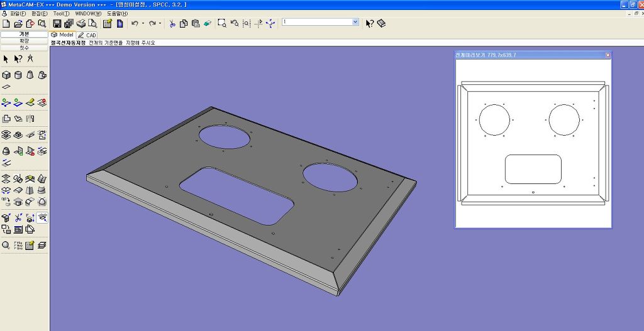The height and width of the screenshot is (331, 644).
Task: Click the 확장 palette button
Action: [x=24, y=41]
